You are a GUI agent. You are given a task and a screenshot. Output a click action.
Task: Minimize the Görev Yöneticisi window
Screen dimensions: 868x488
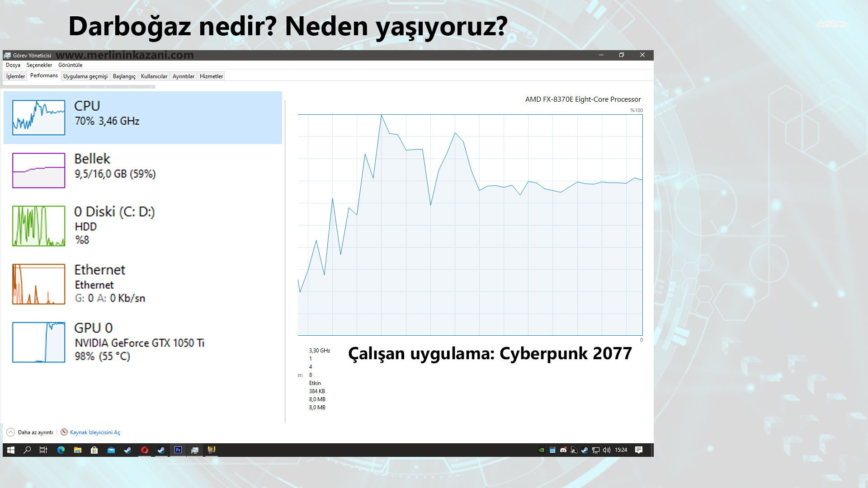[601, 55]
